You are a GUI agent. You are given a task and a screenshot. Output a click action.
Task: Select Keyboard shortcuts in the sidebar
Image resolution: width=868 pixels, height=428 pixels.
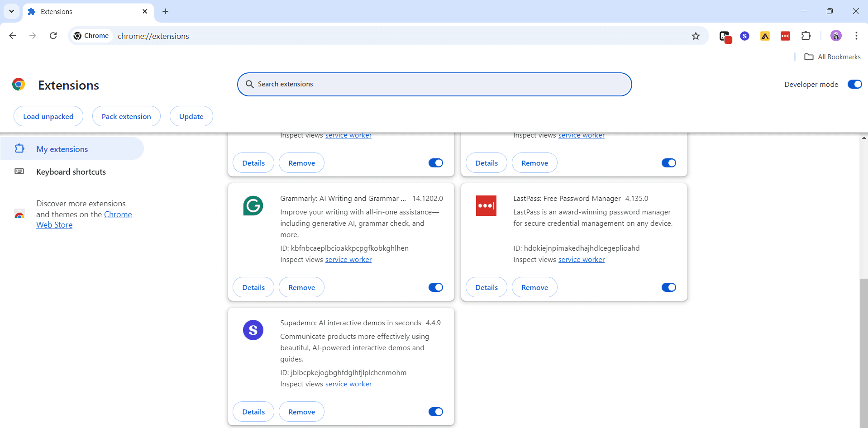coord(71,172)
